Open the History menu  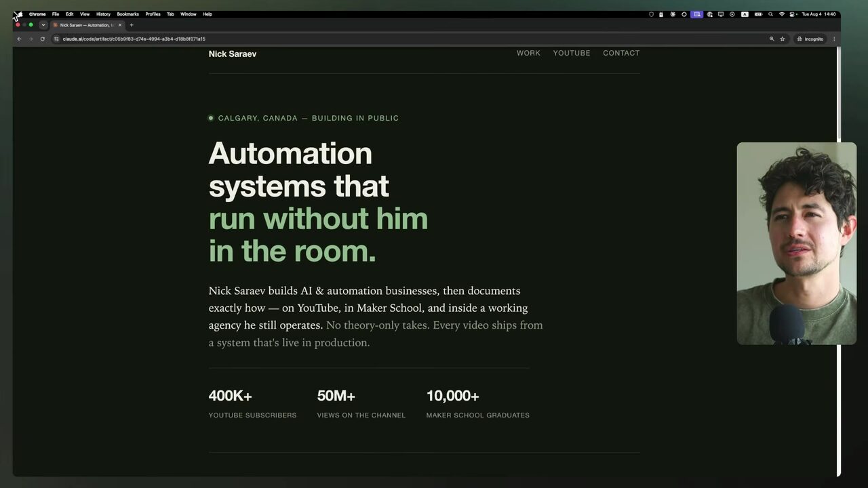[103, 14]
